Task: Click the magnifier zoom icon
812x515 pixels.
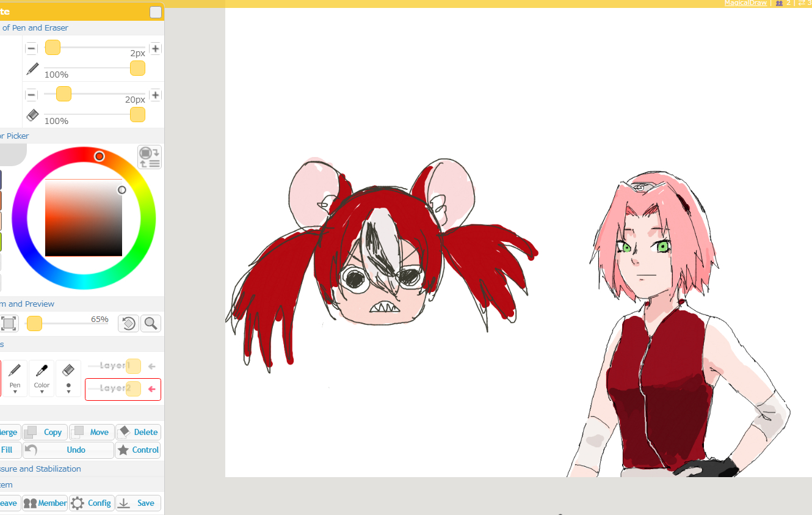Action: [151, 323]
